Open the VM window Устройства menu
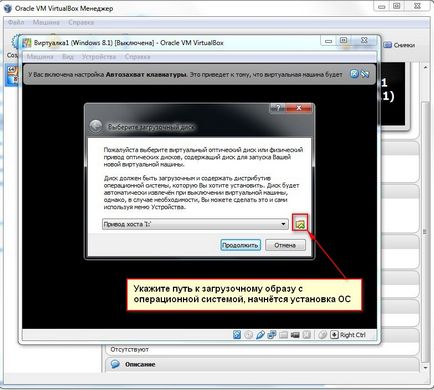 [x=99, y=57]
